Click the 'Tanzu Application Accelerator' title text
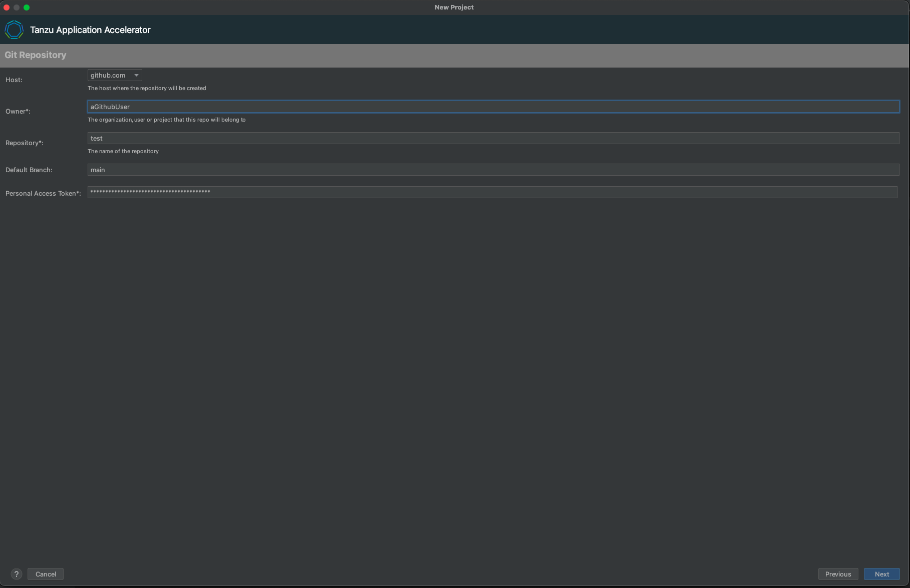The height and width of the screenshot is (588, 910). pos(90,30)
